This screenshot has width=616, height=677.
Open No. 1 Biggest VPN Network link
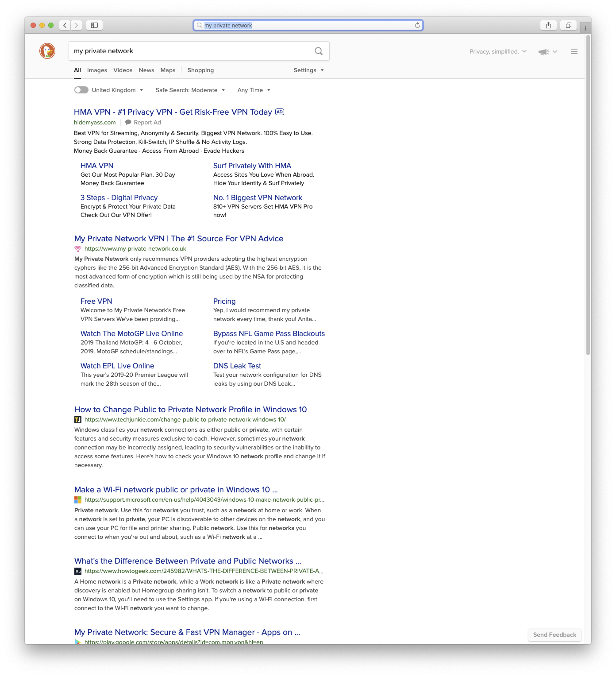point(258,197)
